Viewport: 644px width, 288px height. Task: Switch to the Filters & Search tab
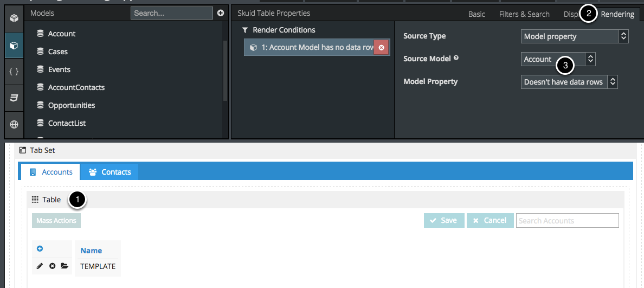point(524,14)
